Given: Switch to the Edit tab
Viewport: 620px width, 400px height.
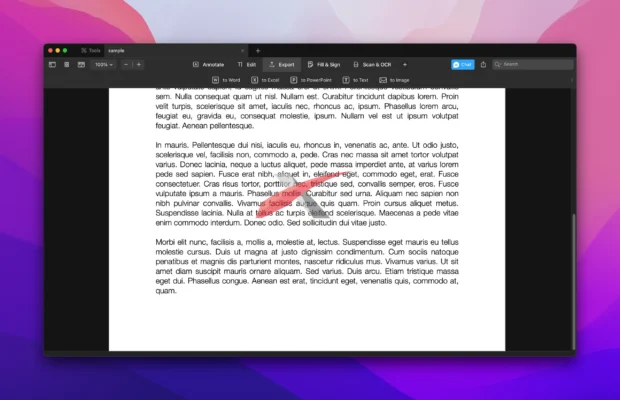Looking at the screenshot, I should (247, 64).
